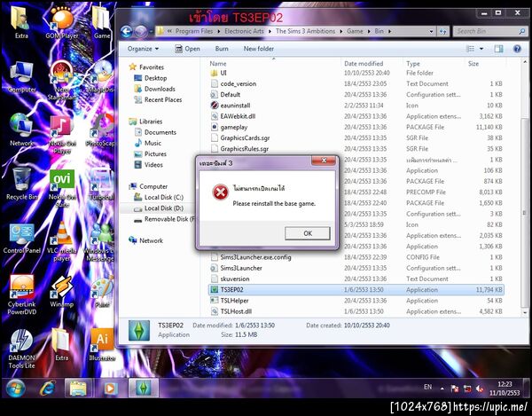
Task: Close the error dialog with the X
Action: pos(324,161)
